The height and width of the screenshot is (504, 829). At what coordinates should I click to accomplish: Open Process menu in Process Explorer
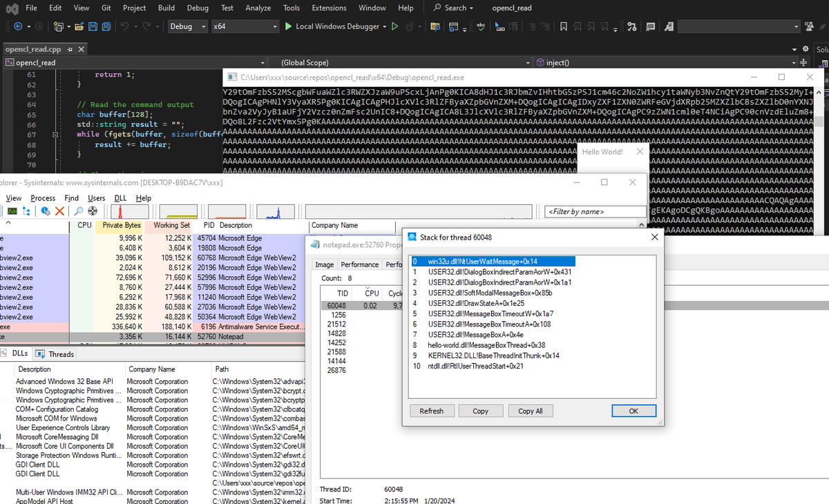[43, 198]
